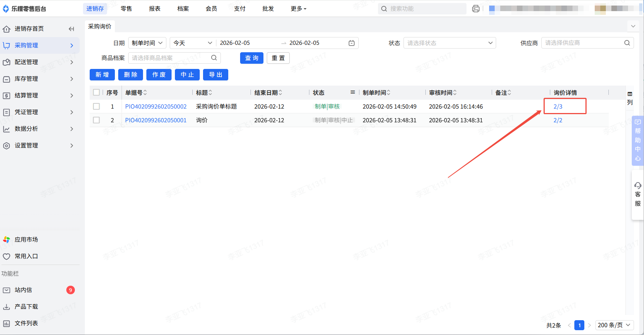644x335 pixels.
Task: Click the 常用入口 heart icon
Action: click(6, 256)
